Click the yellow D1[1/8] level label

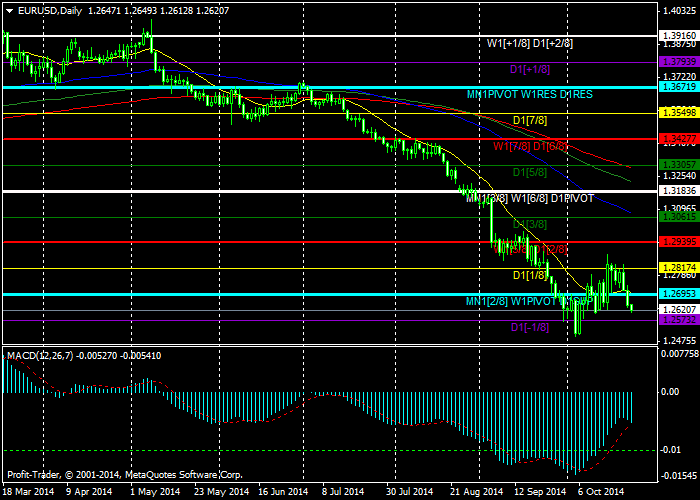[530, 275]
